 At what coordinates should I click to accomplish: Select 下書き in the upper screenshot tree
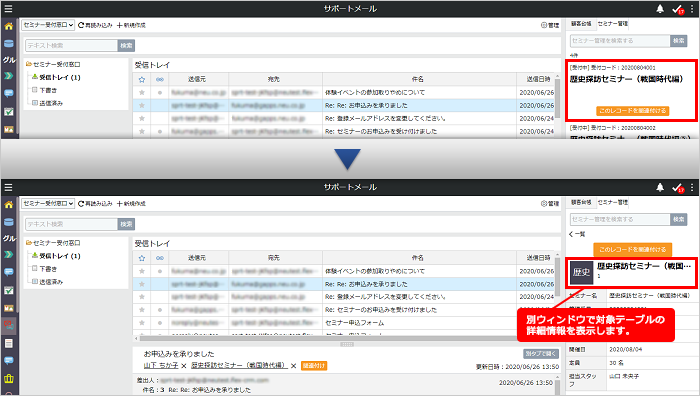(45, 90)
